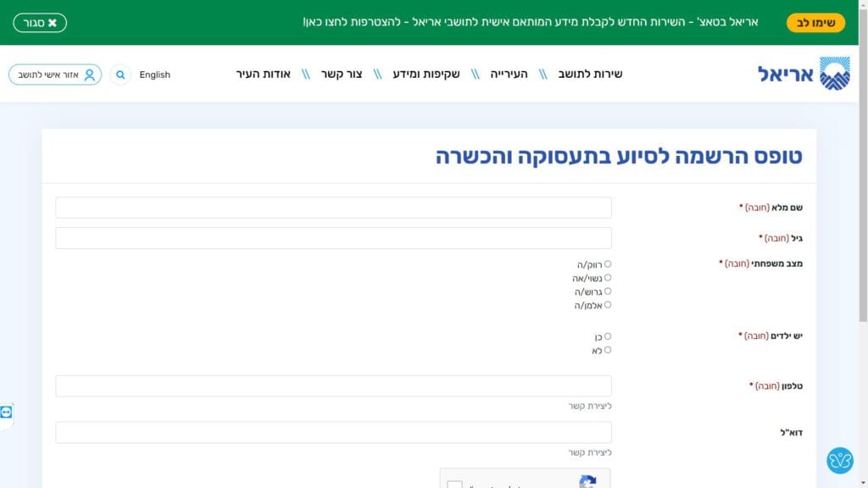This screenshot has height=488, width=868.
Task: Focus the age input field
Action: coord(333,238)
